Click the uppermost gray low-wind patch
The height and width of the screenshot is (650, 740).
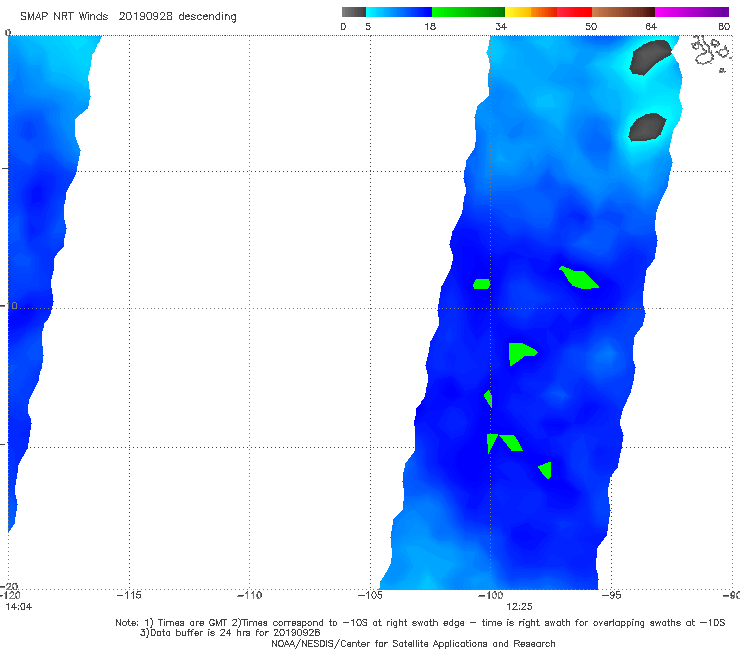tap(650, 57)
